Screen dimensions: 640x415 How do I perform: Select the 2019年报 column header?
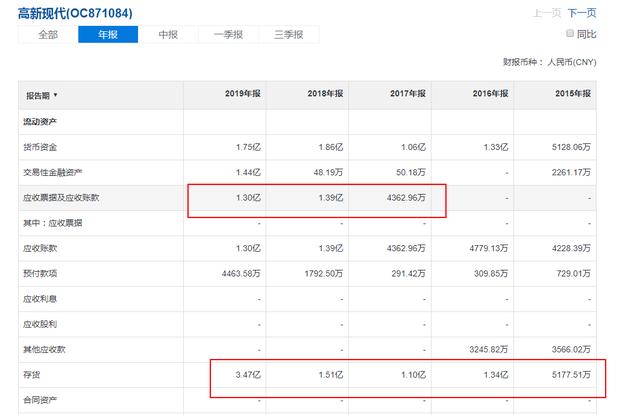[x=242, y=93]
